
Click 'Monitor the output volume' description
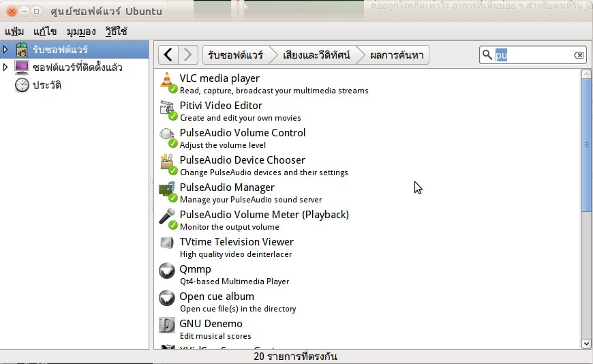(x=229, y=227)
